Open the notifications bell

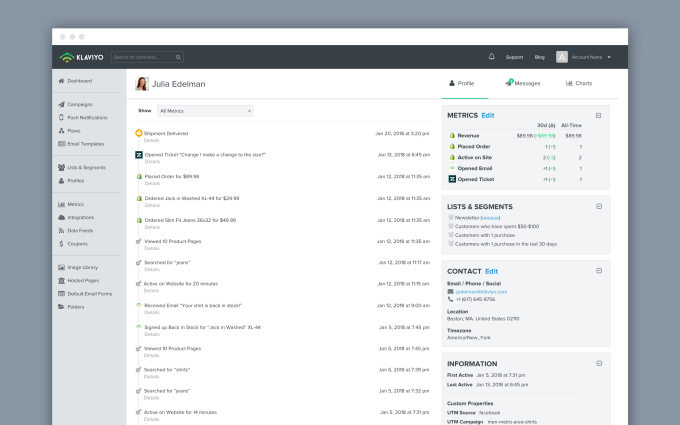point(491,57)
